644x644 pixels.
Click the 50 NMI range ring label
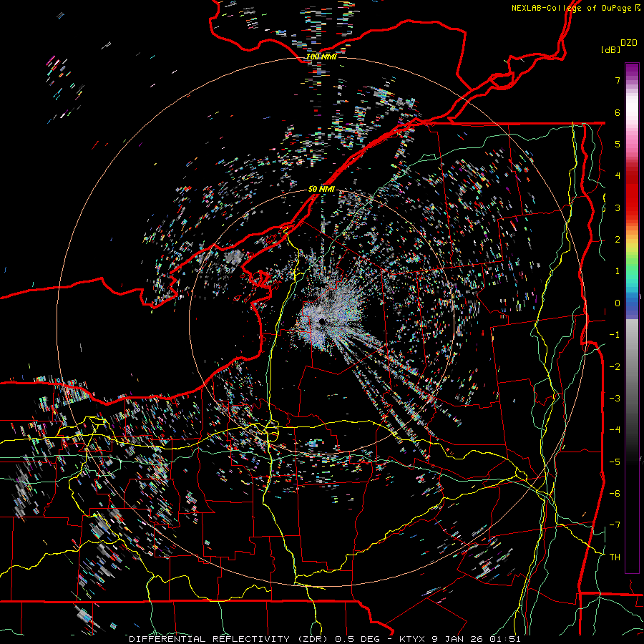point(321,189)
